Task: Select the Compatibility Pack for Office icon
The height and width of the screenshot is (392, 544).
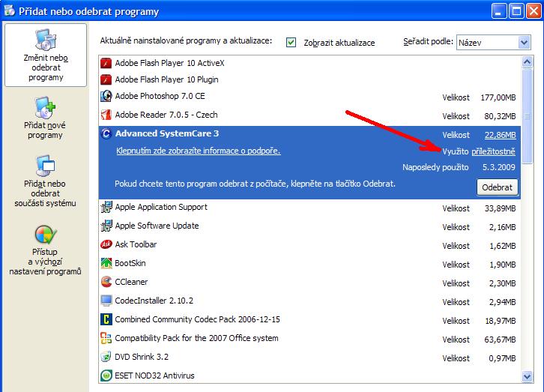Action: pos(106,338)
